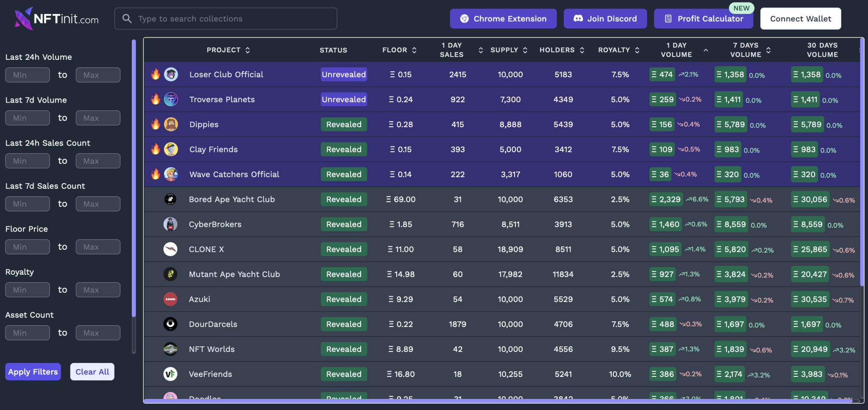Click the magnifying glass search icon

click(x=127, y=18)
